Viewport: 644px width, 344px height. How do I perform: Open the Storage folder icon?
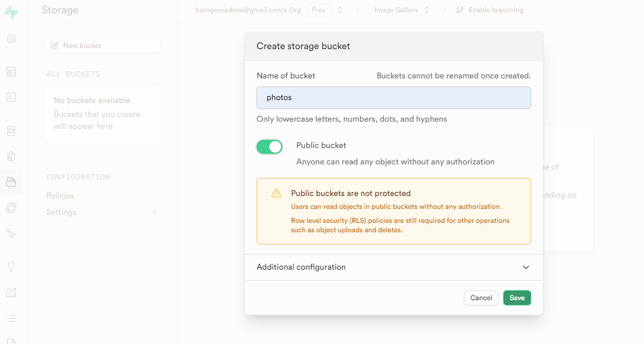pyautogui.click(x=11, y=182)
